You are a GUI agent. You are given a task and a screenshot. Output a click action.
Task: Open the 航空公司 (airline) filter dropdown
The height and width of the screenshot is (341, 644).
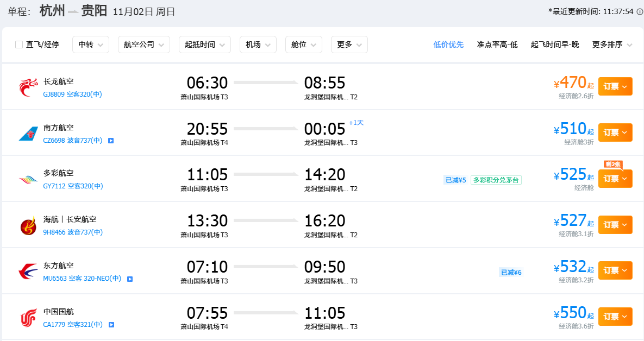point(143,45)
